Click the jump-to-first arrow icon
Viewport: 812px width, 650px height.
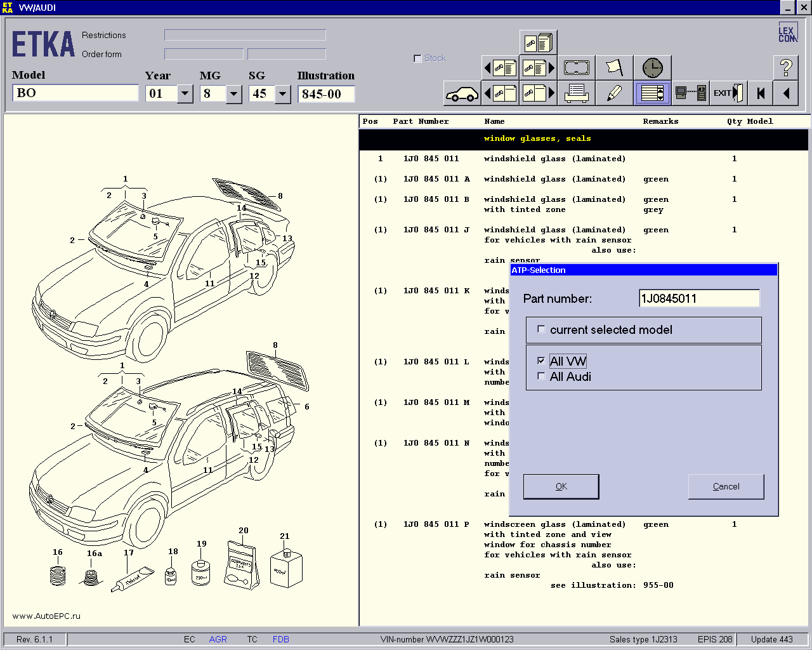click(x=760, y=93)
